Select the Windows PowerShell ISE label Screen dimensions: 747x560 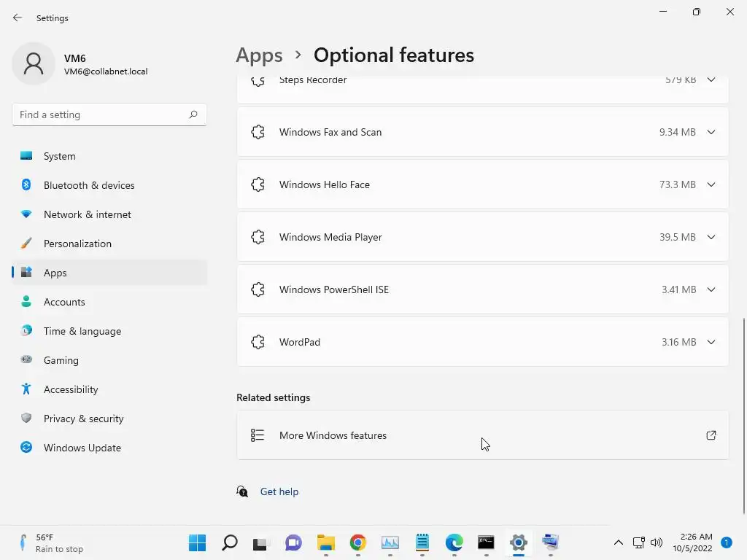click(334, 289)
